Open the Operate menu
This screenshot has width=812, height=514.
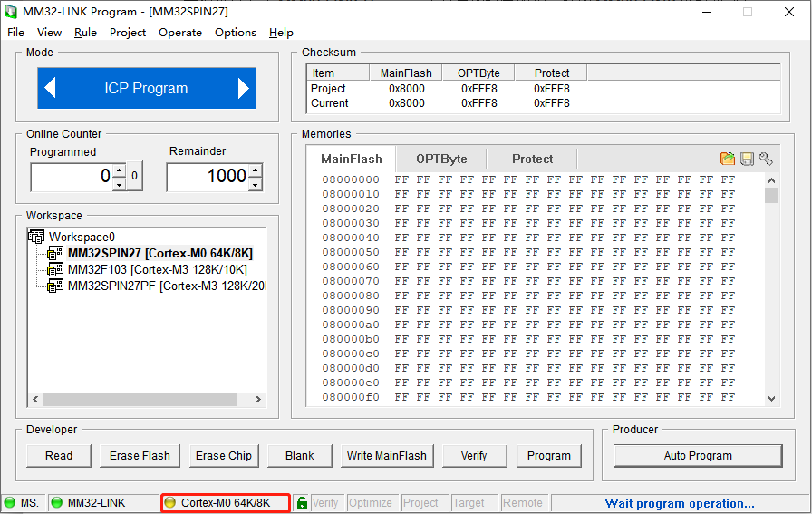coord(180,32)
